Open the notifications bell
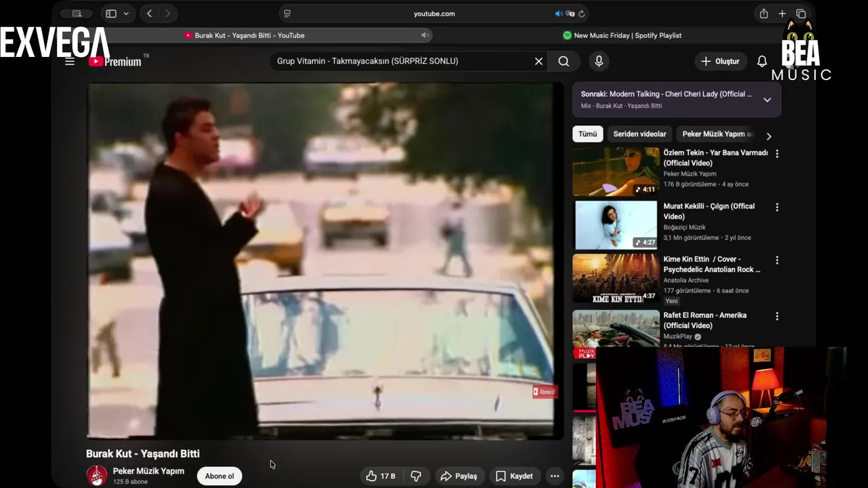 [762, 61]
